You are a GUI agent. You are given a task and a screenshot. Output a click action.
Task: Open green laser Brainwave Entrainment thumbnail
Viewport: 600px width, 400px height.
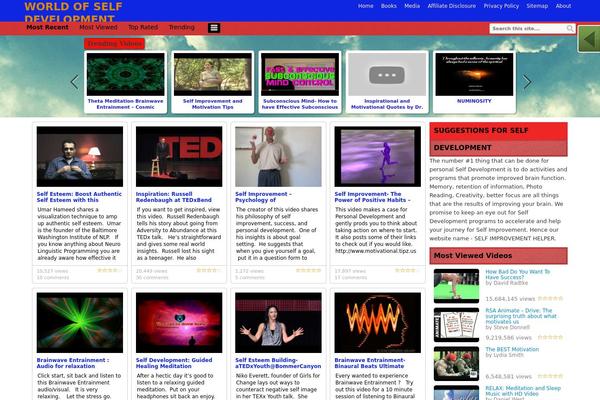(x=80, y=323)
